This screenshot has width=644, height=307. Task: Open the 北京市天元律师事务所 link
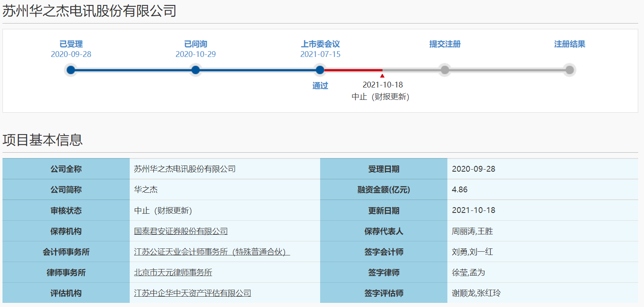(173, 272)
